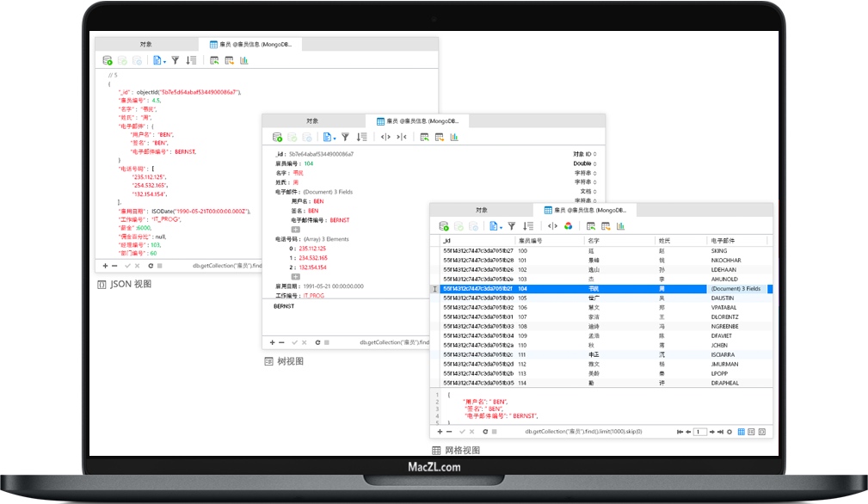Open the sort tool in the JSON view toolbar

click(190, 61)
